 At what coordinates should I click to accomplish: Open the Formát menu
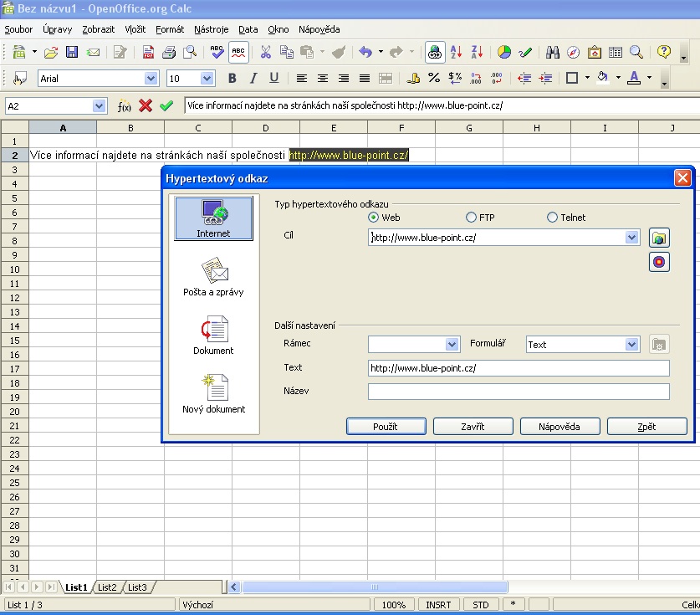tap(170, 29)
